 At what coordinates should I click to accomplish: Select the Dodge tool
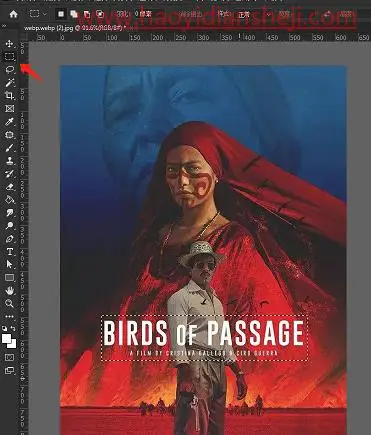pyautogui.click(x=9, y=226)
